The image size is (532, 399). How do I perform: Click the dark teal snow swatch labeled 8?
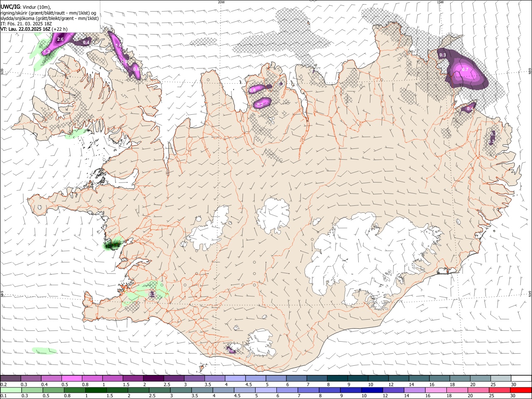pos(337,379)
